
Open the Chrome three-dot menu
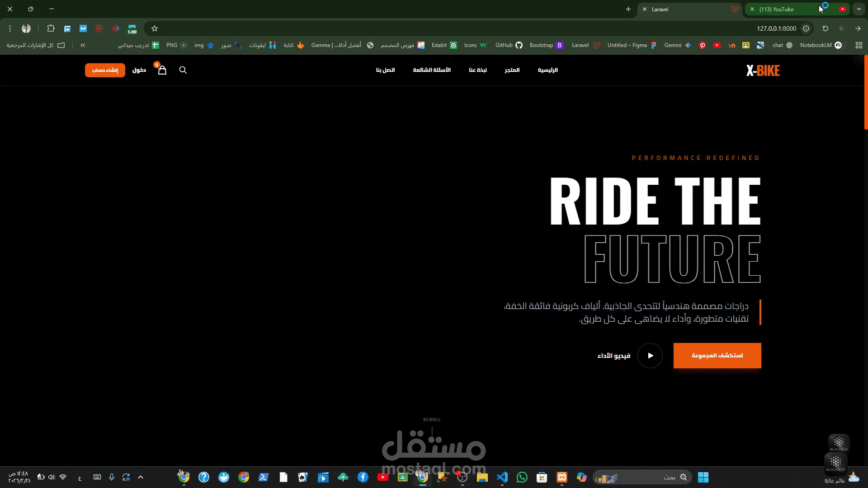coord(10,28)
